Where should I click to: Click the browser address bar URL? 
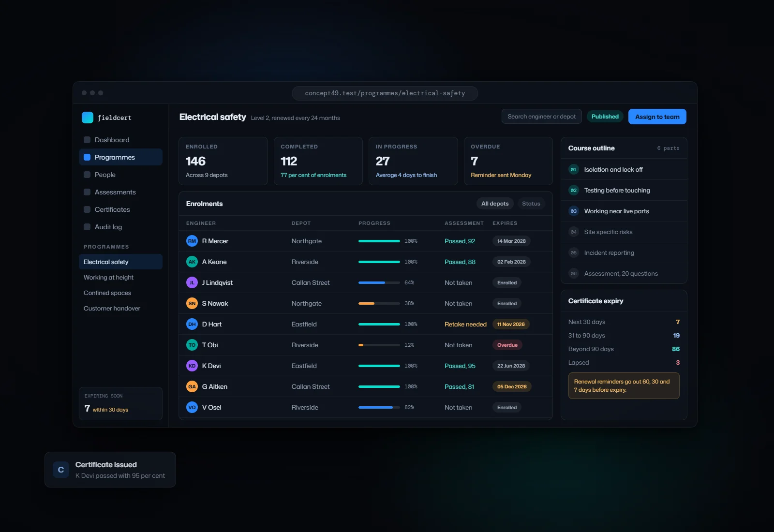coord(385,93)
